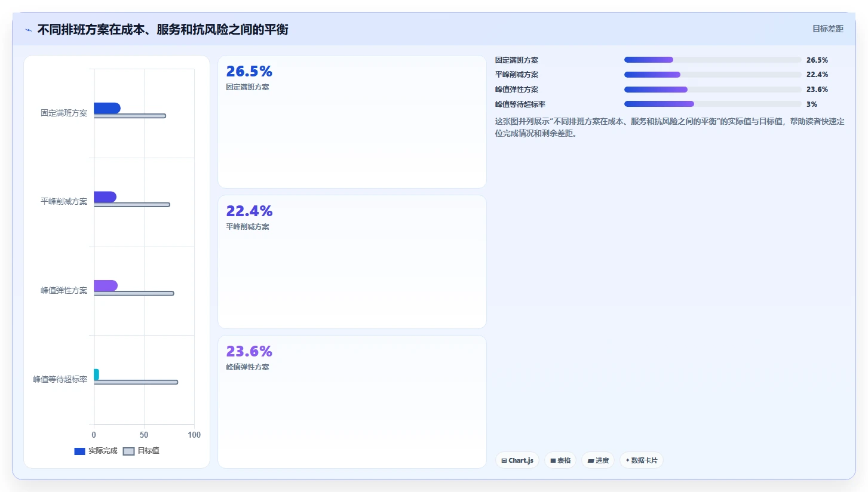Click the 峰值弹性方案 y-axis label
The height and width of the screenshot is (492, 868).
click(64, 291)
